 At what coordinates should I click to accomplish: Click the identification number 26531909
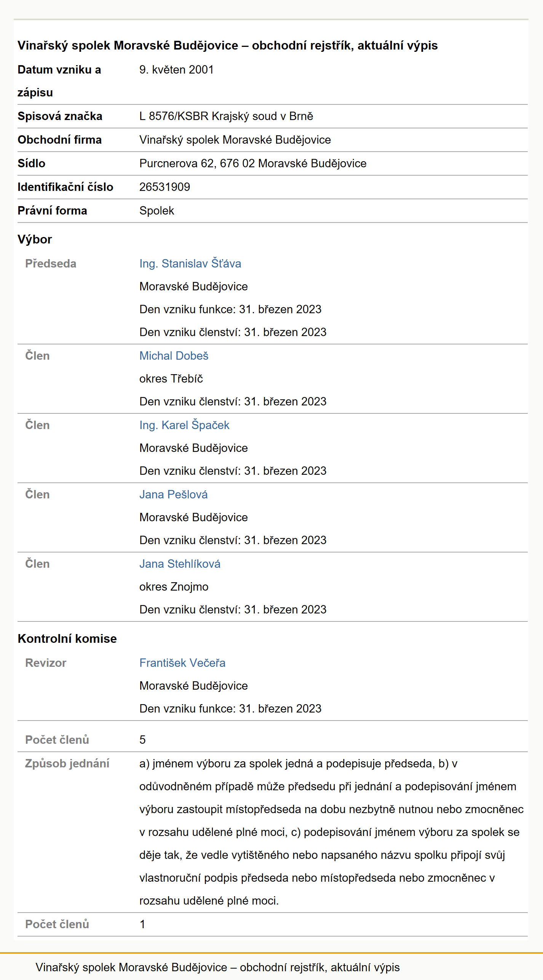coord(164,187)
